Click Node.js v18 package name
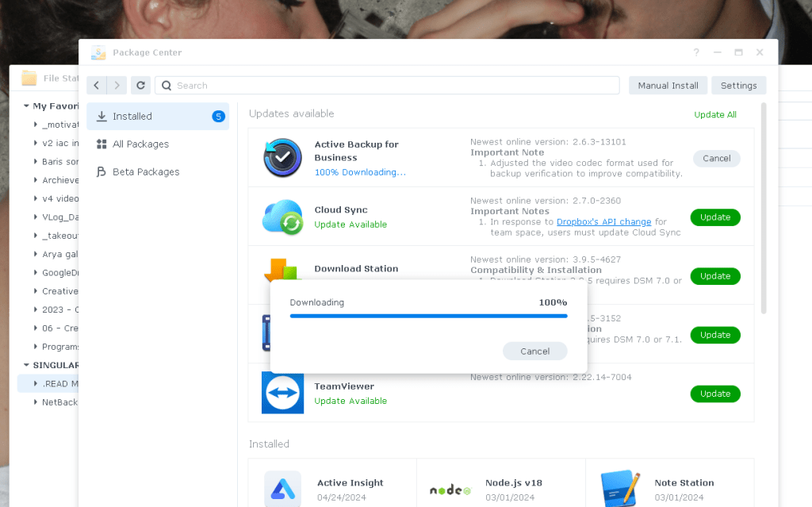 tap(514, 482)
